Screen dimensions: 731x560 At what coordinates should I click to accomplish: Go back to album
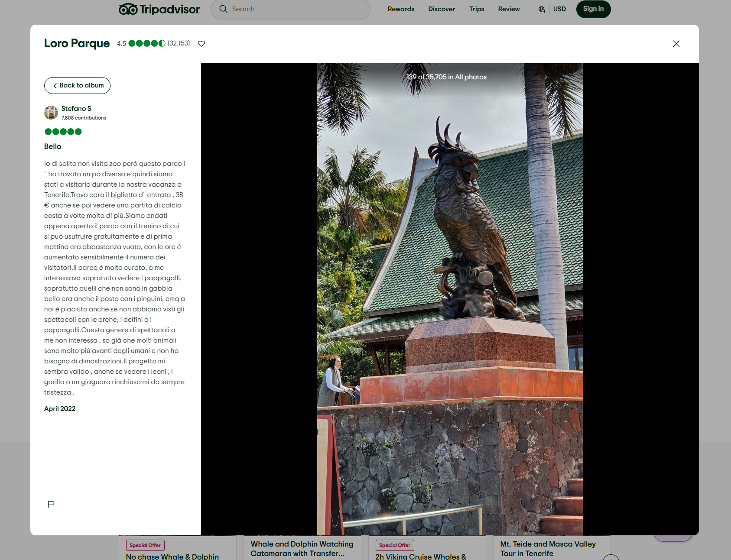[77, 85]
